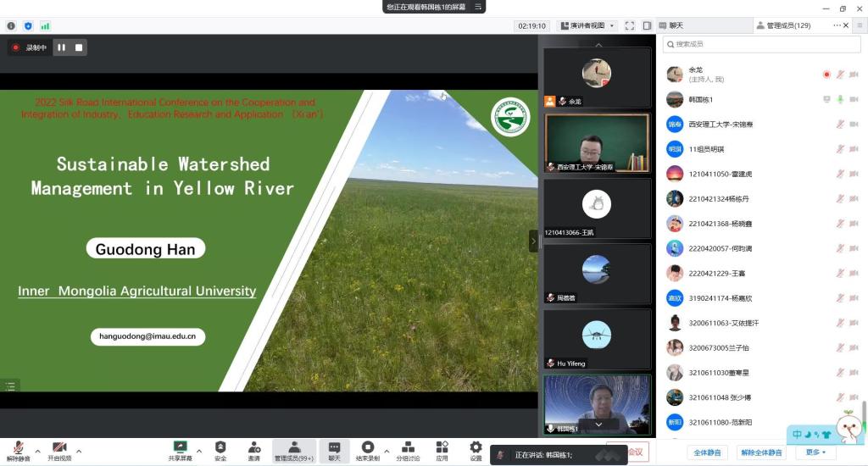The width and height of the screenshot is (868, 466).
Task: Check the green network signal icon
Action: point(45,26)
